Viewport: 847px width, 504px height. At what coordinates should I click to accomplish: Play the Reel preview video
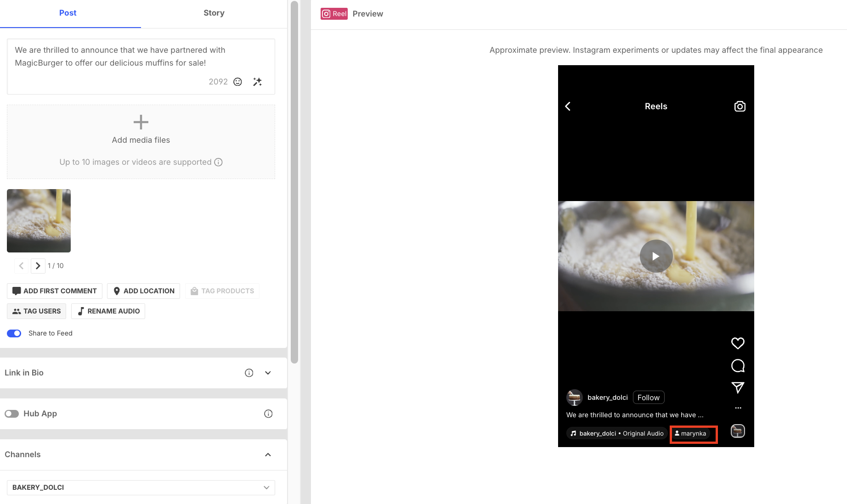[656, 256]
